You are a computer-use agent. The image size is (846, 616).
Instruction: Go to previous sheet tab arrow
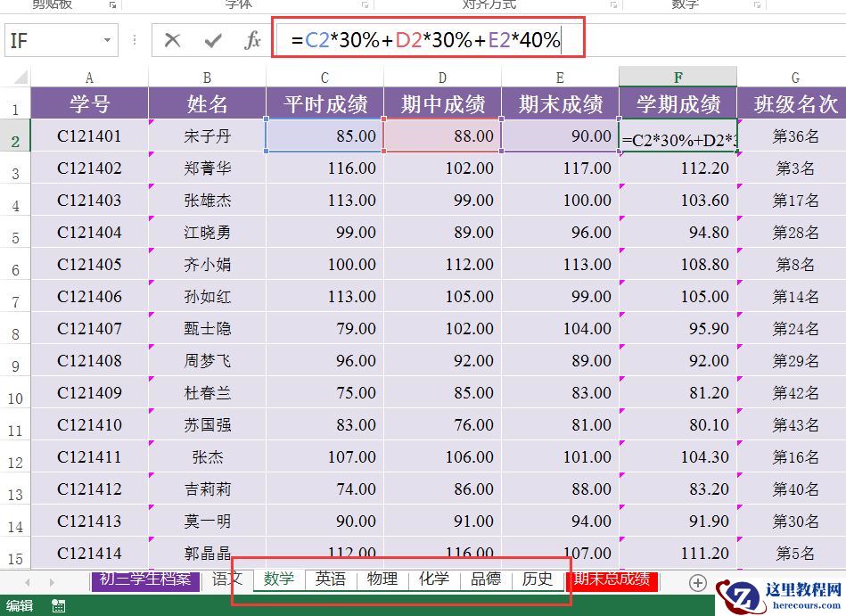click(x=28, y=582)
